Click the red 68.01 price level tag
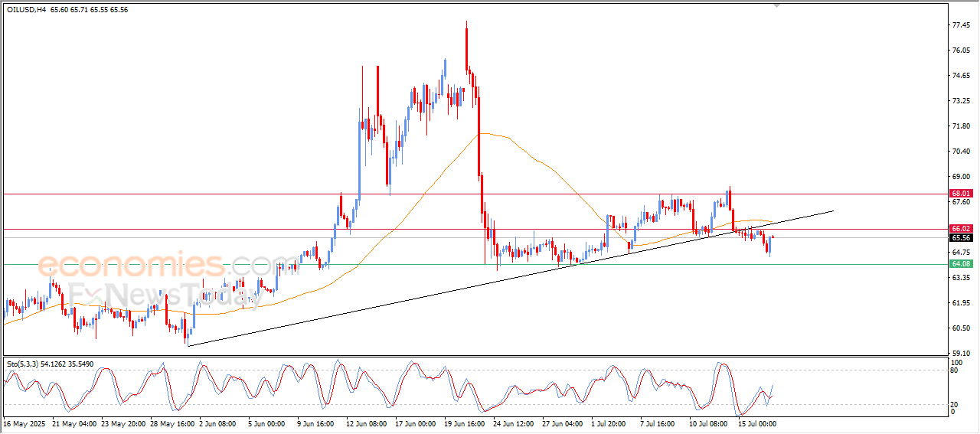Viewport: 980px width, 434px height. (961, 194)
